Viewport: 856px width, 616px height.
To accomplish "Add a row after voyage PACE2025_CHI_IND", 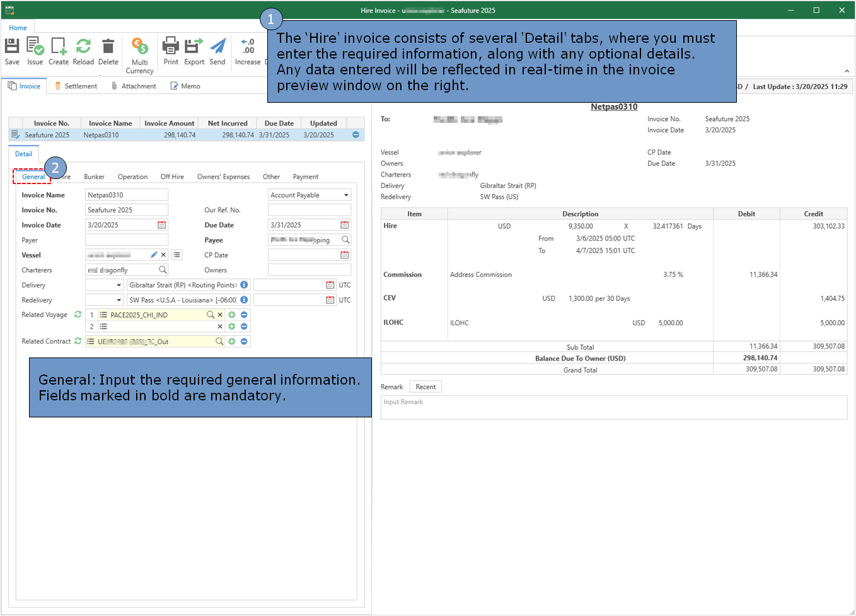I will pos(232,315).
